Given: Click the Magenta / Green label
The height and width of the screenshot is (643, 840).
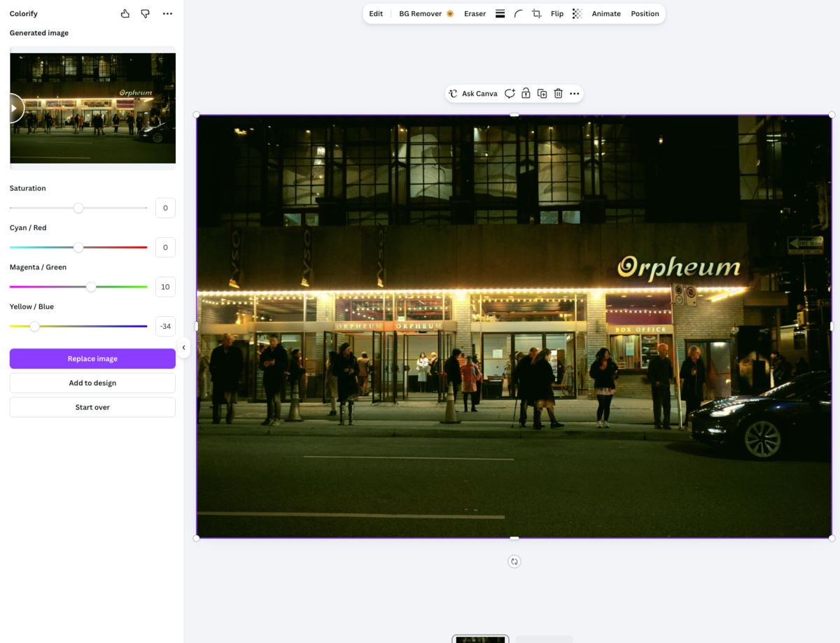Looking at the screenshot, I should pyautogui.click(x=38, y=267).
